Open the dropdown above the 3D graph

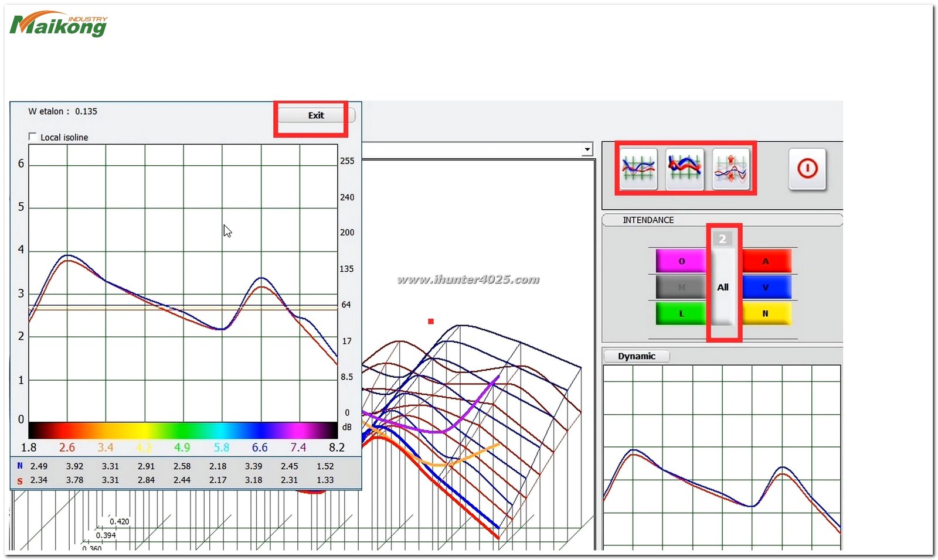pyautogui.click(x=587, y=149)
